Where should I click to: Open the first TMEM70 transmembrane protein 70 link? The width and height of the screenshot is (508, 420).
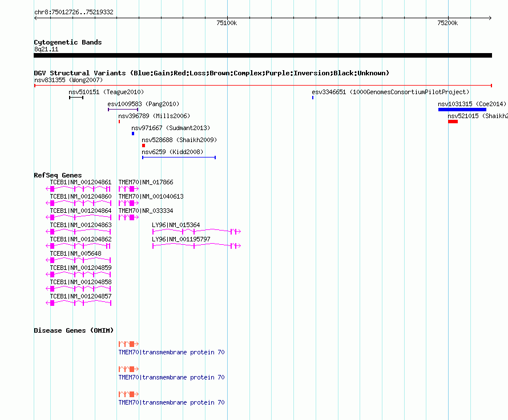click(171, 352)
